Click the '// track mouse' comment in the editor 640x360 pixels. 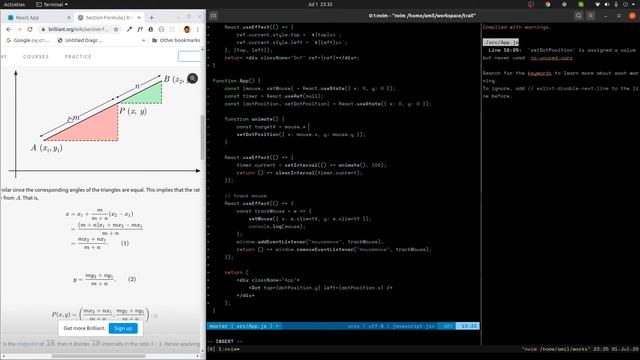click(x=245, y=196)
